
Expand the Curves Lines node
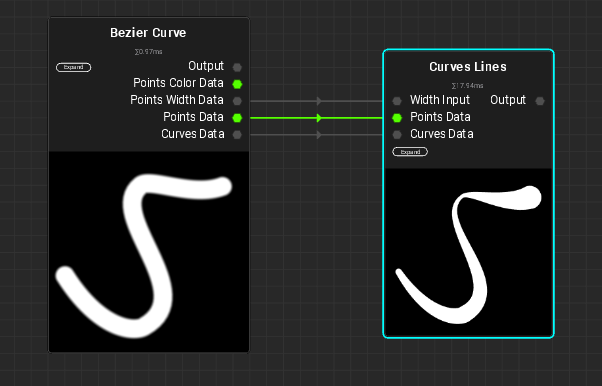[410, 152]
